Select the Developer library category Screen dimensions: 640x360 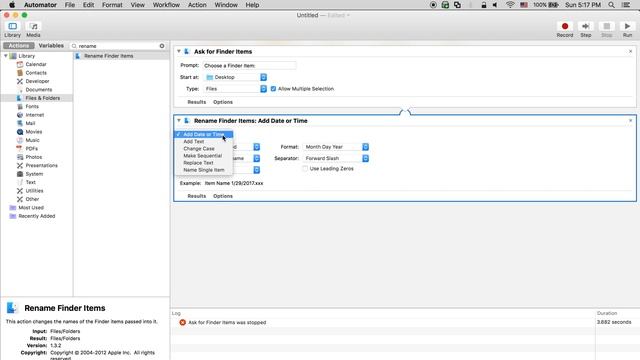pyautogui.click(x=37, y=81)
